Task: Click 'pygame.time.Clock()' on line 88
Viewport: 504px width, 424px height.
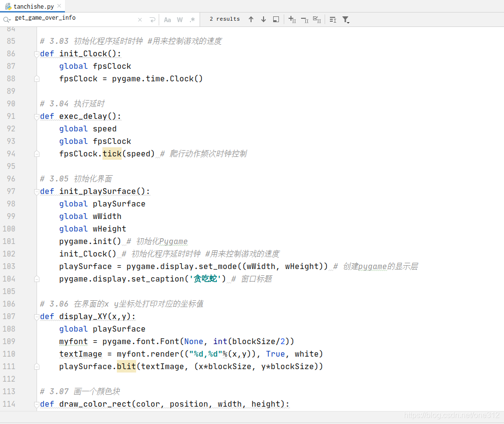Action: click(x=157, y=79)
